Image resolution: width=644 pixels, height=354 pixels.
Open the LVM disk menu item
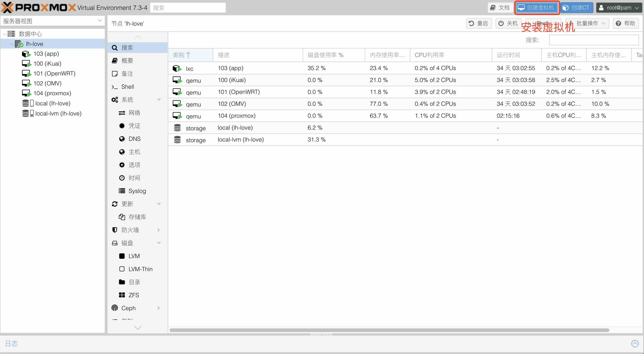[x=134, y=256]
